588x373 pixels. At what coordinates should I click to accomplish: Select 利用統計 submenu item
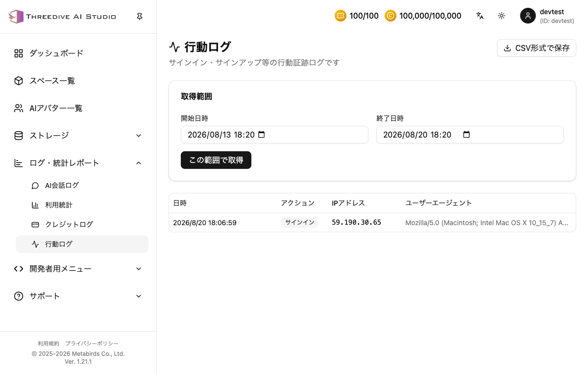click(x=82, y=205)
